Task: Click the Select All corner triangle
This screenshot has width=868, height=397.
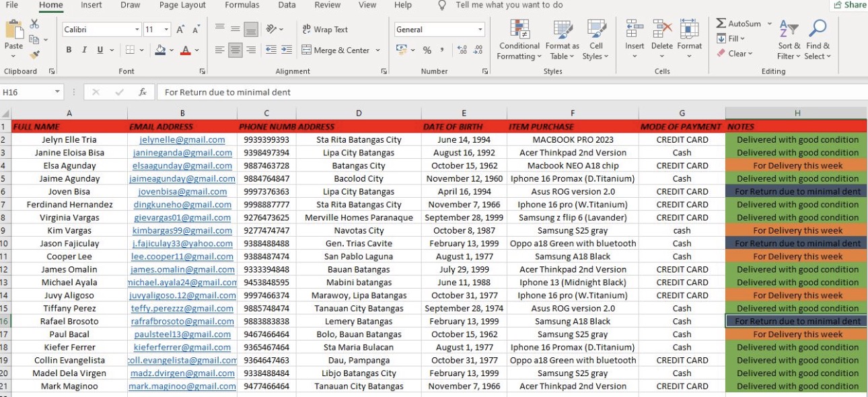Action: pos(5,113)
